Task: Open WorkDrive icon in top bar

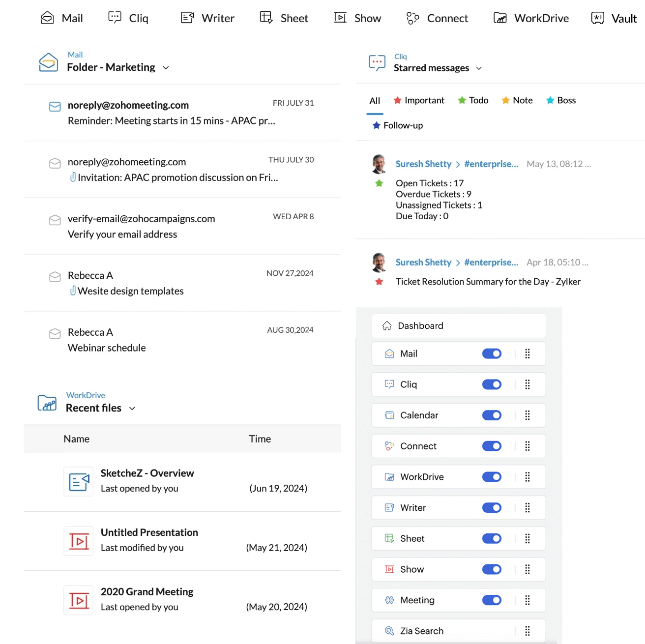Action: coord(500,18)
